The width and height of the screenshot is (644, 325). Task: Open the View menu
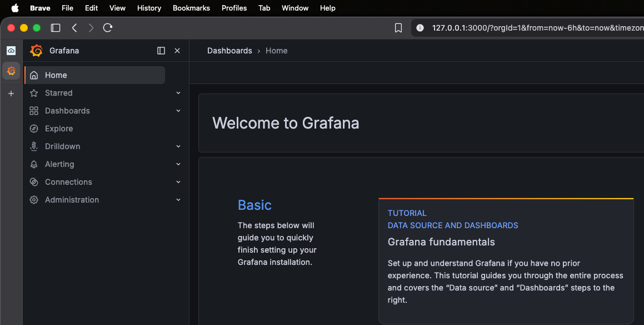pyautogui.click(x=117, y=8)
